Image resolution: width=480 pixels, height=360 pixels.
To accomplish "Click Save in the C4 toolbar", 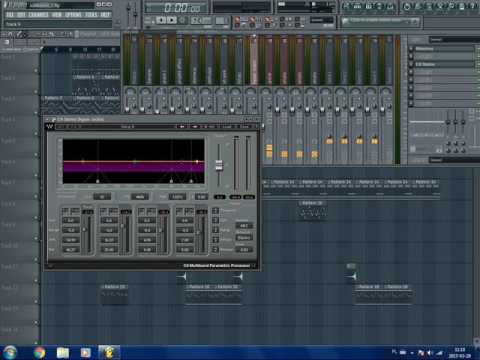I will point(245,127).
